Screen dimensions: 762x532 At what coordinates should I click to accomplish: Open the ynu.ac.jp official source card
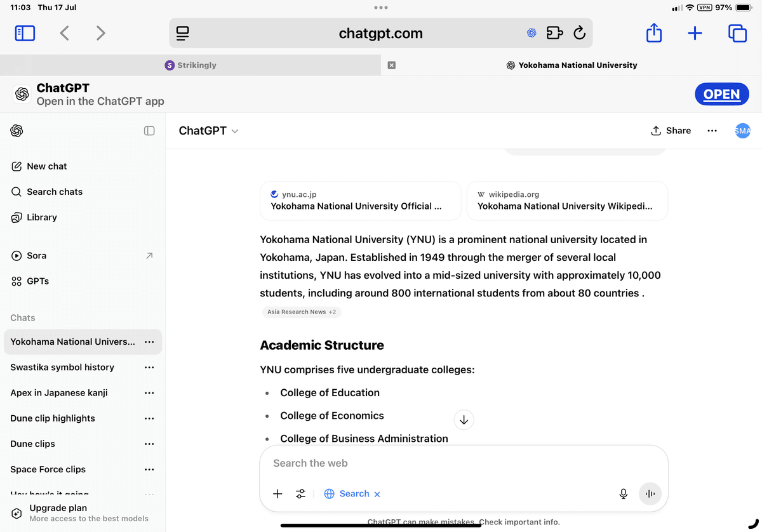(360, 201)
